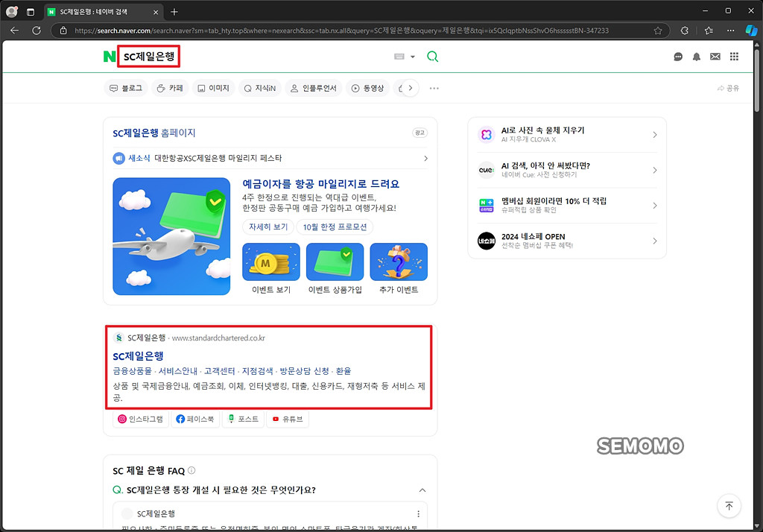Expand the 새소식 row chevron
The height and width of the screenshot is (532, 763).
coord(425,158)
